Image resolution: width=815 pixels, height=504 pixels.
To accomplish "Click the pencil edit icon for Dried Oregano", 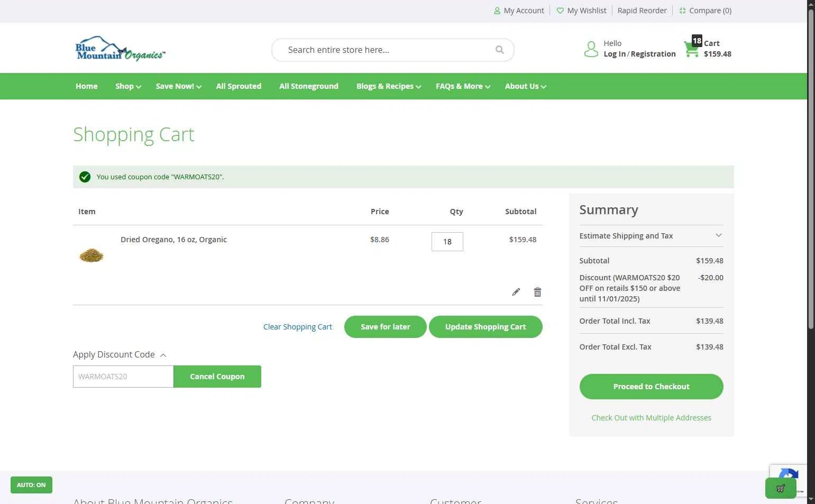I will (x=516, y=292).
